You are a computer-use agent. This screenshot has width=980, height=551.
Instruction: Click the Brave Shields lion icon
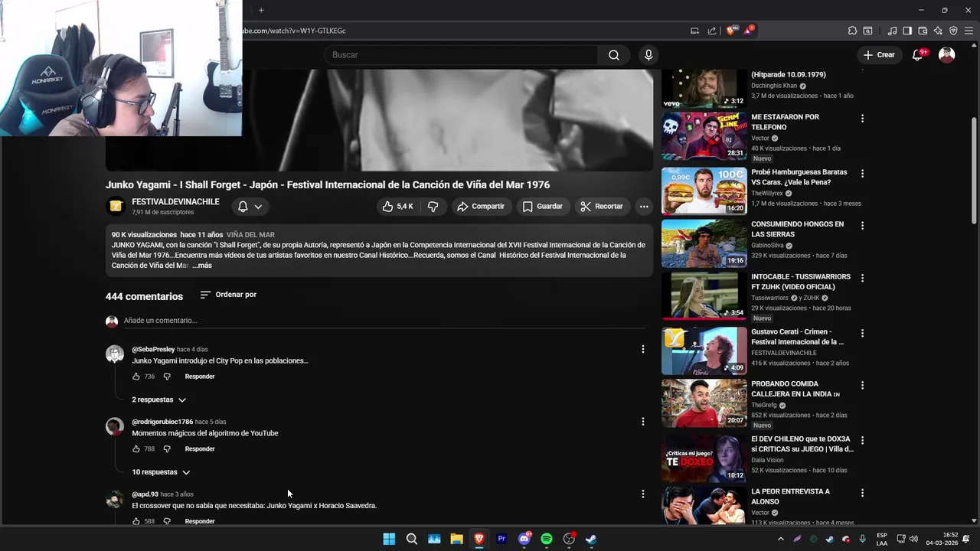pos(731,31)
